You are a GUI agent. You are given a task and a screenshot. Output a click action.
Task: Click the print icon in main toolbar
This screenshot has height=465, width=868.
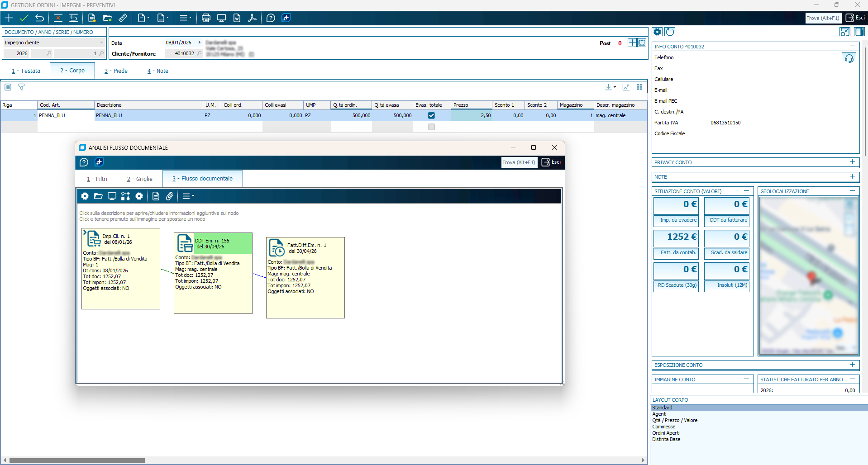(206, 18)
